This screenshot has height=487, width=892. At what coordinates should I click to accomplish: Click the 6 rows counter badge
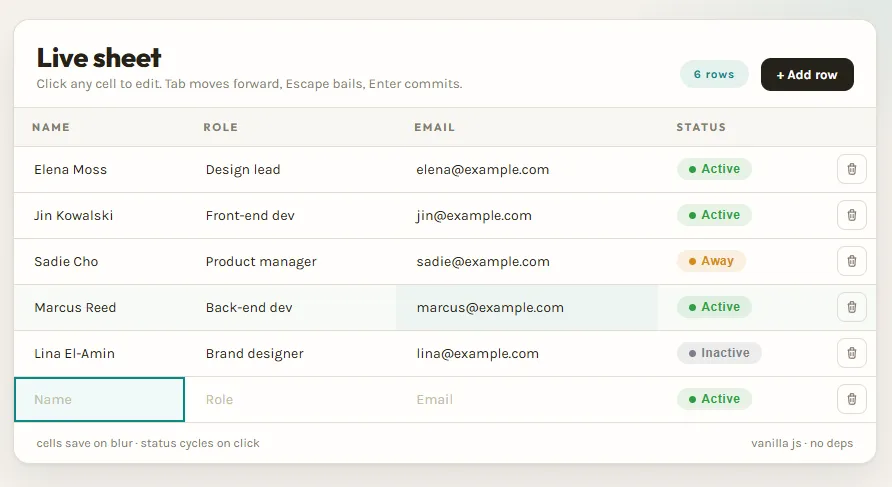(x=714, y=75)
